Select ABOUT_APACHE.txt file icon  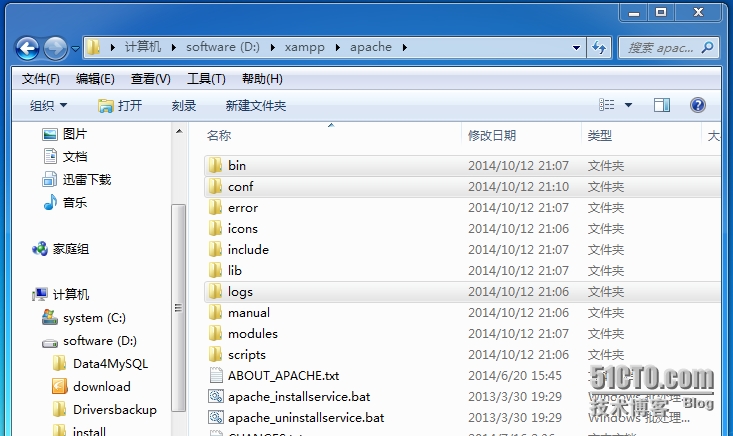216,375
